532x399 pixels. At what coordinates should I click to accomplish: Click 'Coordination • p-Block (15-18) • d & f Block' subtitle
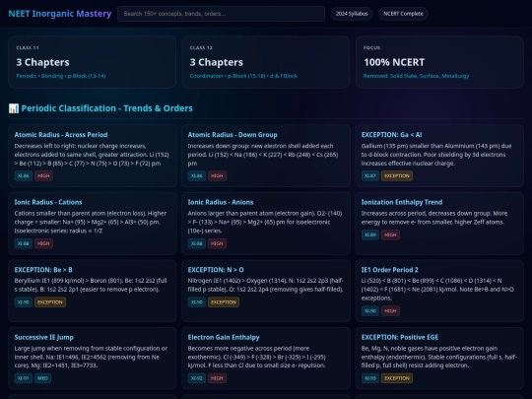tap(243, 76)
